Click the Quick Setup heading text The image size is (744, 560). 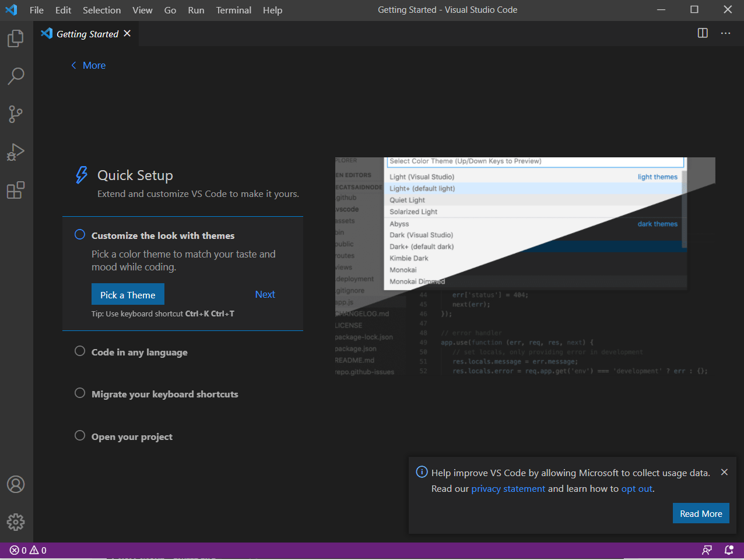pos(135,175)
